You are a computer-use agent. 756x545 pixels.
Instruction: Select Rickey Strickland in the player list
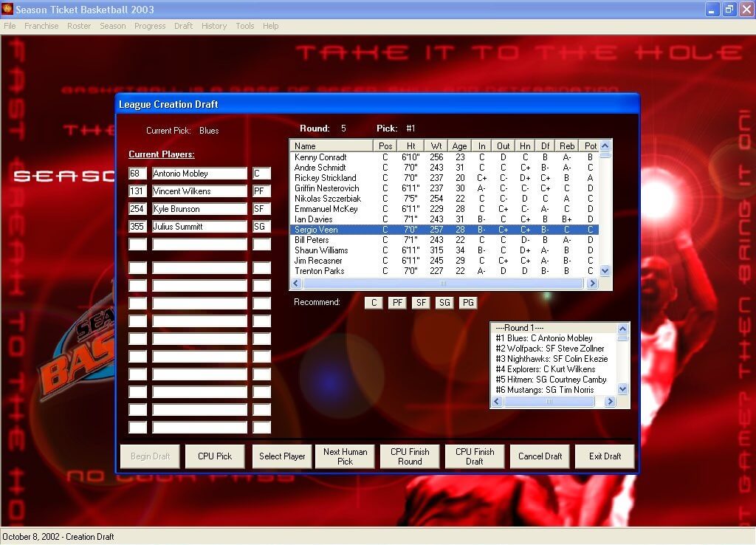click(444, 178)
